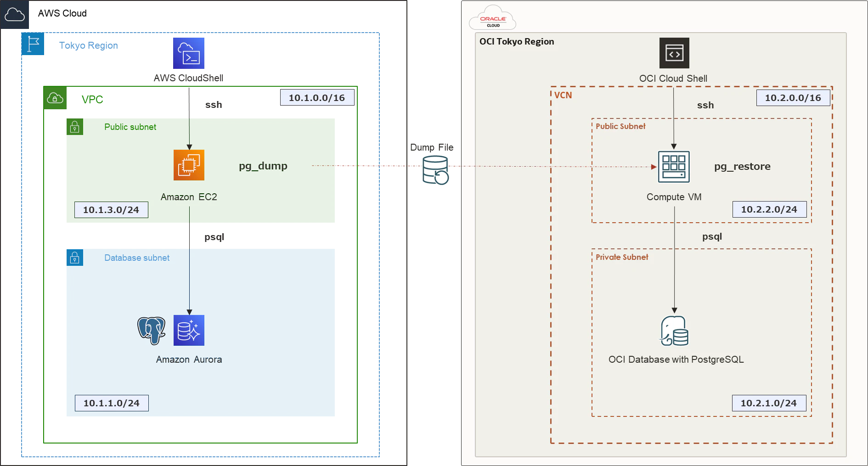Select the OCI Database with PostgreSQL icon

(674, 331)
